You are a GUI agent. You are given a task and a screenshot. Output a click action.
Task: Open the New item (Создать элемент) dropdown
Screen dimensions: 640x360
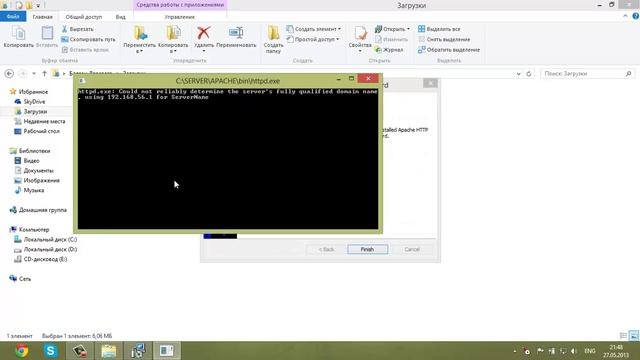(x=313, y=29)
